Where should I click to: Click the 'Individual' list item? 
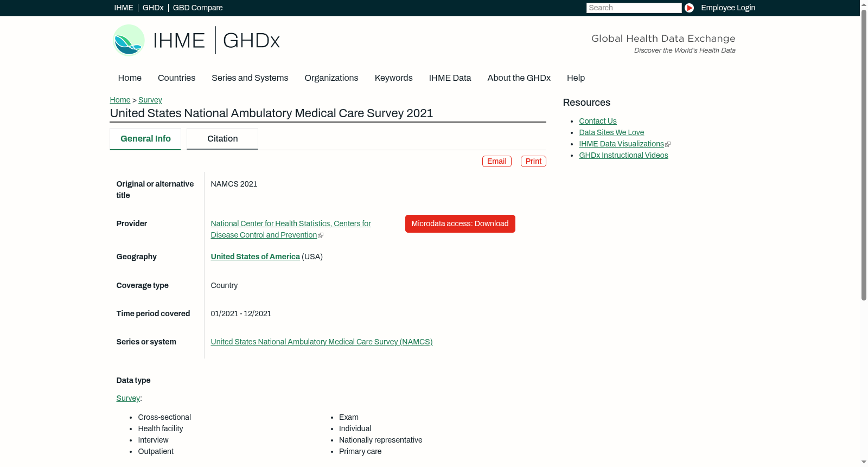(355, 428)
